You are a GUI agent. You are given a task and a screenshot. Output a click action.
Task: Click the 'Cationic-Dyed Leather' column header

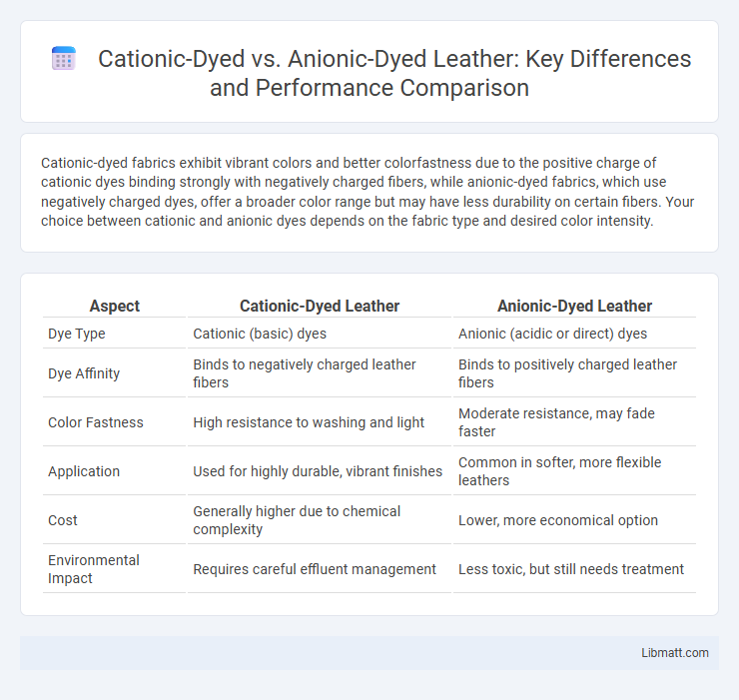point(320,306)
